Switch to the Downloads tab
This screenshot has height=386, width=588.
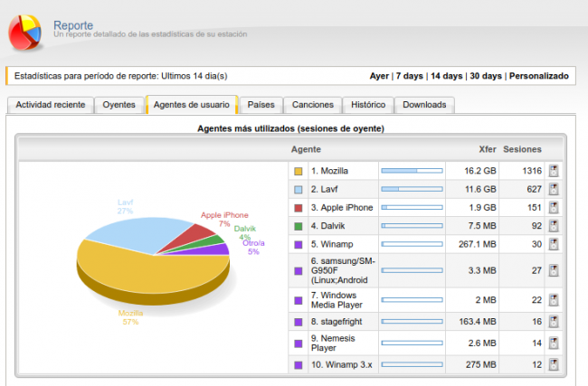pos(424,105)
